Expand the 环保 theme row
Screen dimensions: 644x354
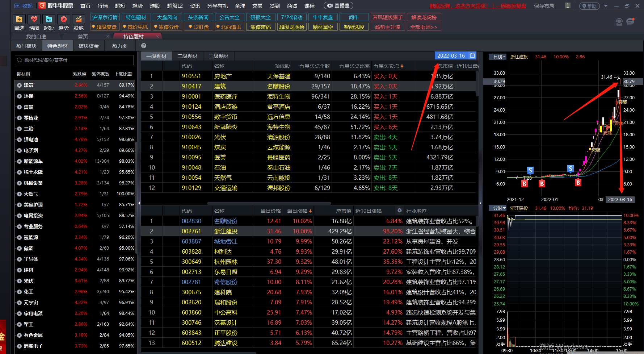tap(19, 96)
